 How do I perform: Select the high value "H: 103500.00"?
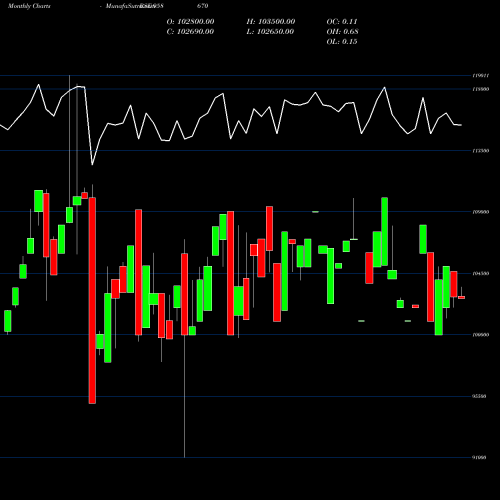pos(271,22)
